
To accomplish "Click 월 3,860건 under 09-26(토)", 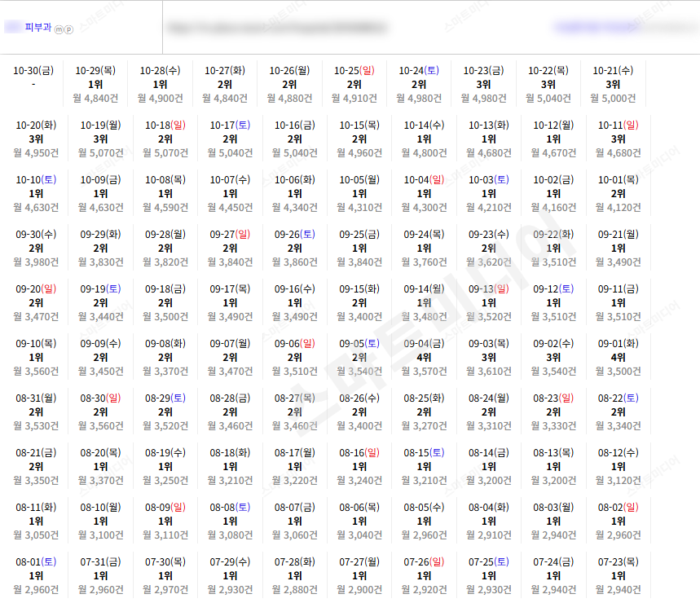I will (295, 262).
